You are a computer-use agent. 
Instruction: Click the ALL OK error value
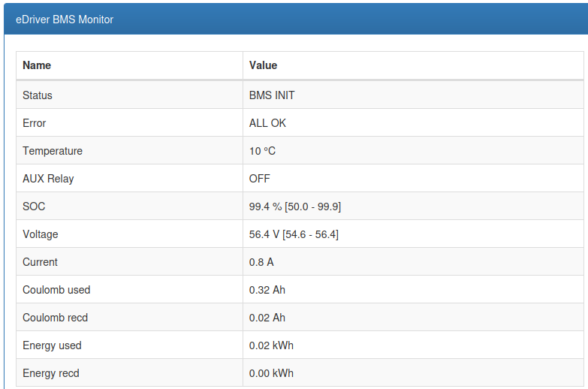point(267,123)
